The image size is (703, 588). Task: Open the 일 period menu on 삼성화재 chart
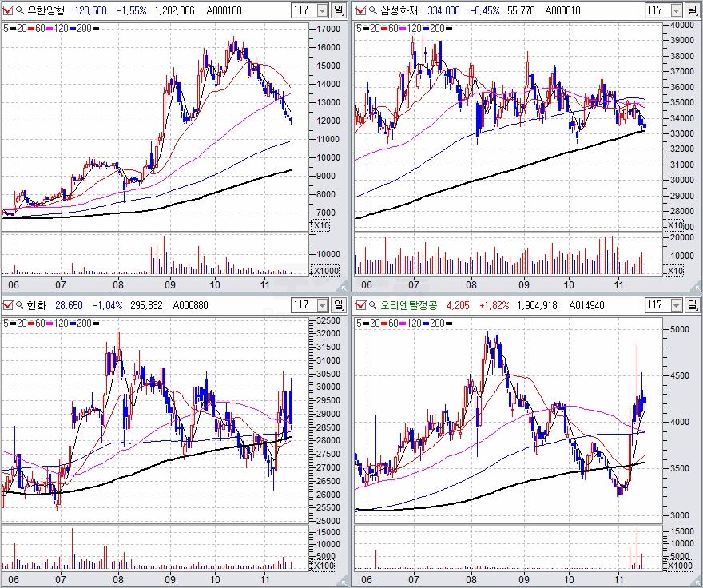coord(692,10)
